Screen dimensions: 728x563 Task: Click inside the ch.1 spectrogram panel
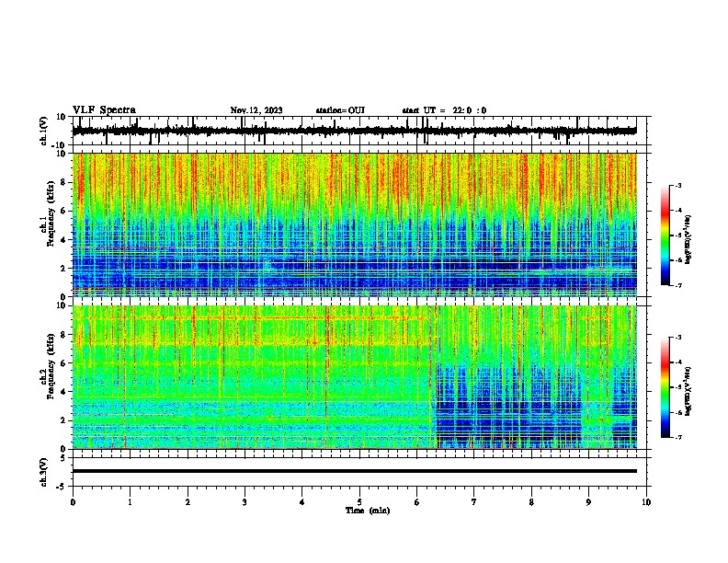354,224
